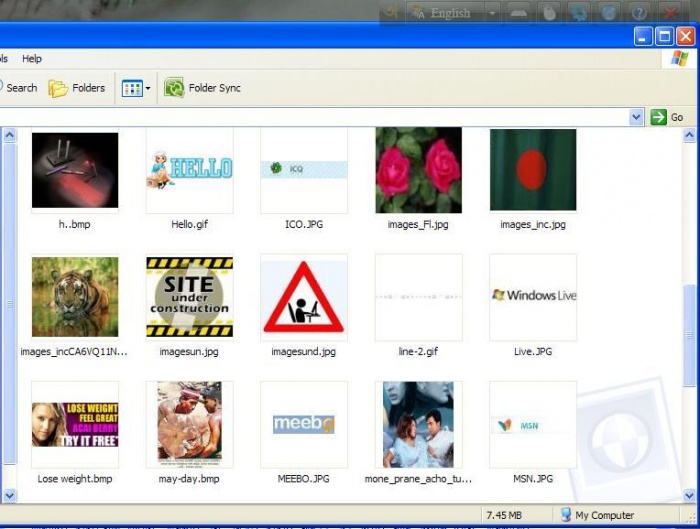Click the imagesund.jpg file name

point(304,352)
